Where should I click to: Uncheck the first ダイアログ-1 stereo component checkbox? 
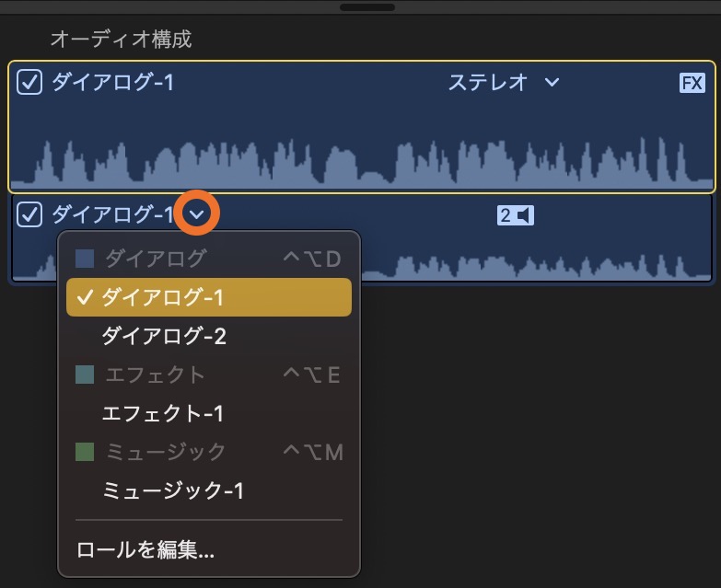click(29, 82)
